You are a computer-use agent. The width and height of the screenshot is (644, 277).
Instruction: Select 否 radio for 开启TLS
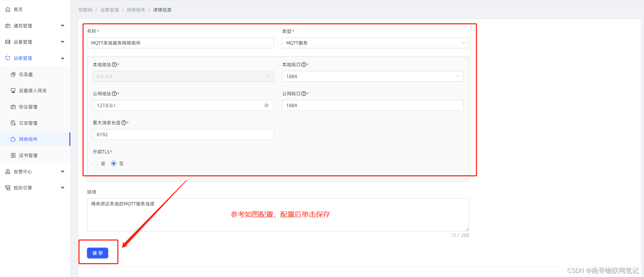point(114,163)
